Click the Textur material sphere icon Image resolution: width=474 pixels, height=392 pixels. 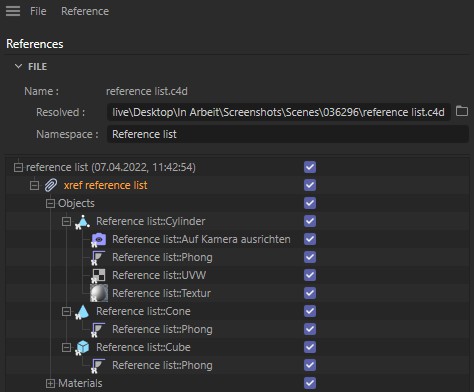pyautogui.click(x=99, y=293)
